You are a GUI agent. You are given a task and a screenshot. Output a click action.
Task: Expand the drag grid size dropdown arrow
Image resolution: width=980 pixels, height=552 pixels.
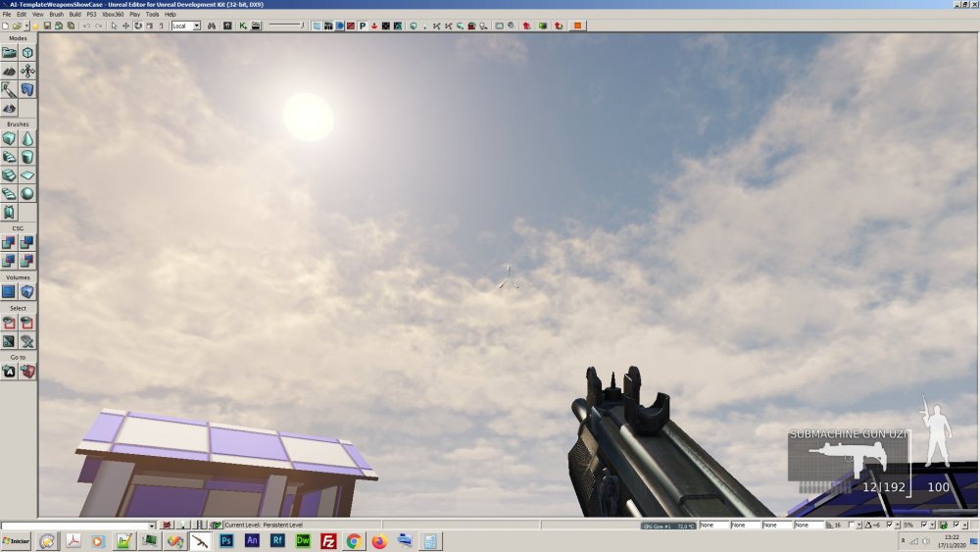click(x=859, y=526)
